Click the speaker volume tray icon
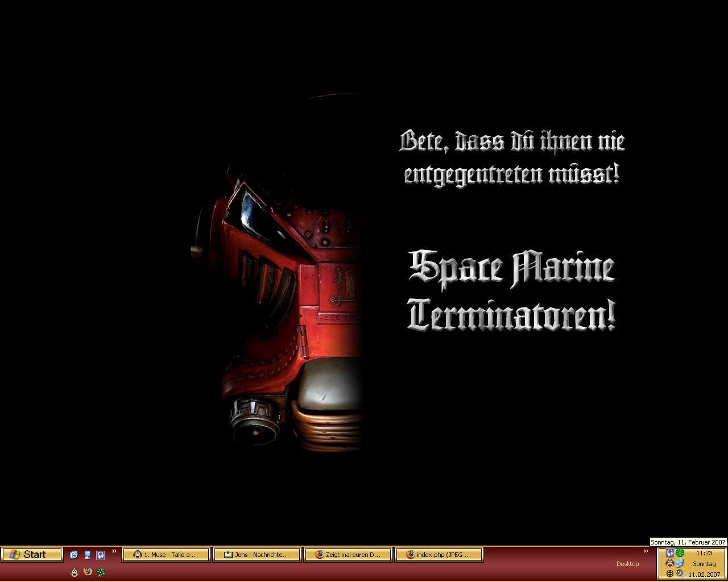728x582 pixels. click(x=680, y=573)
